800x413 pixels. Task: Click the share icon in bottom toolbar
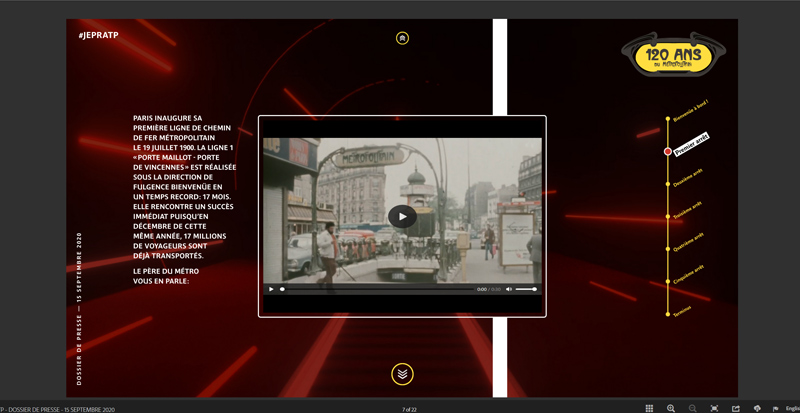coord(736,408)
